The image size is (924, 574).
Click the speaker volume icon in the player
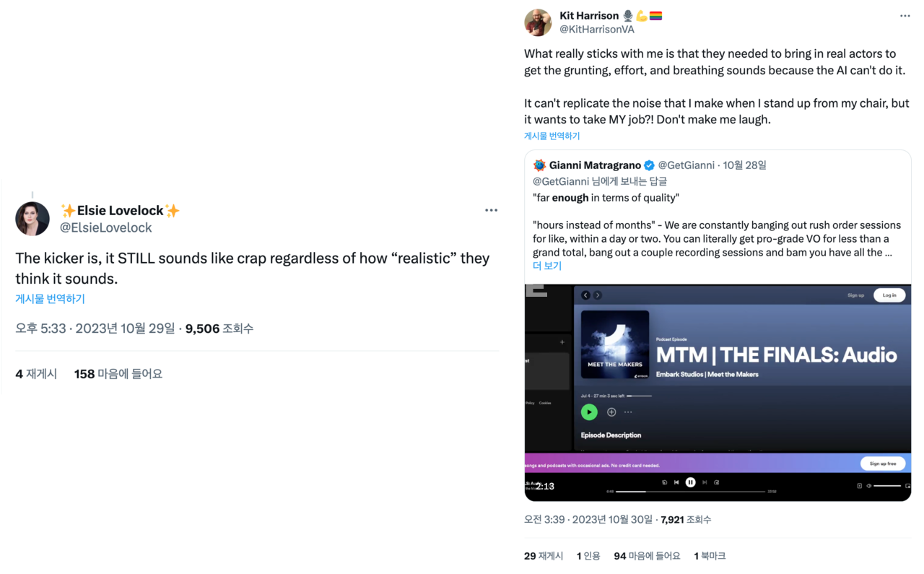coord(868,486)
